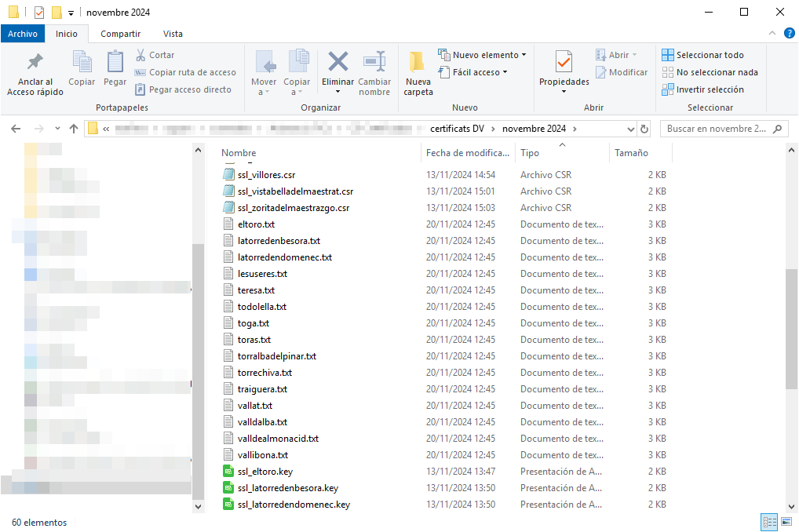This screenshot has height=532, width=799.
Task: Click the Abrir ribbon button
Action: coord(617,54)
